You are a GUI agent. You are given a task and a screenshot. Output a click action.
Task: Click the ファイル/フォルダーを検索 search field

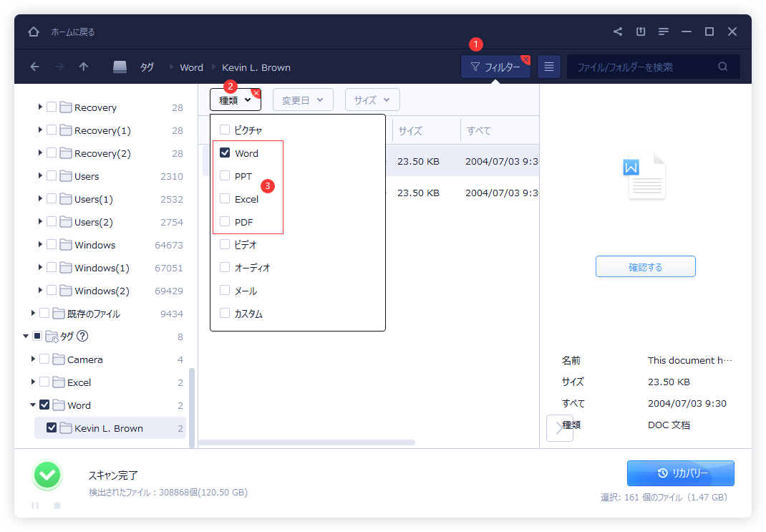click(654, 67)
